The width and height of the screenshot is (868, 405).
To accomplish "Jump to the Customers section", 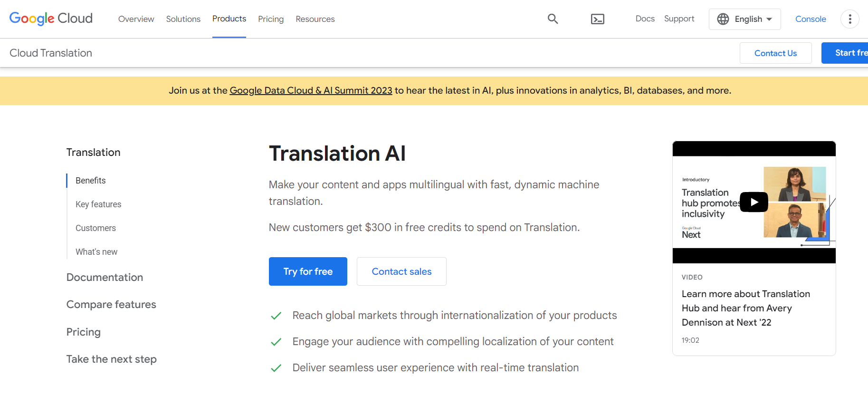I will [95, 228].
